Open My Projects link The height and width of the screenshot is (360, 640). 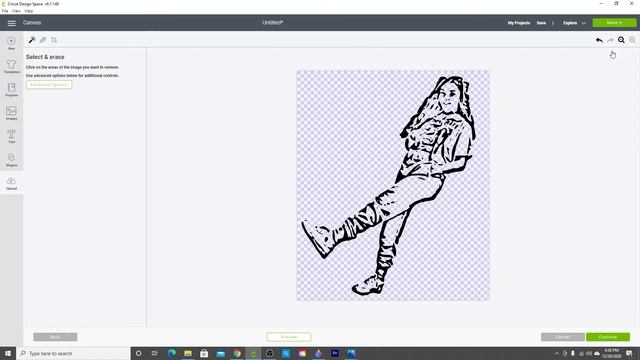519,23
